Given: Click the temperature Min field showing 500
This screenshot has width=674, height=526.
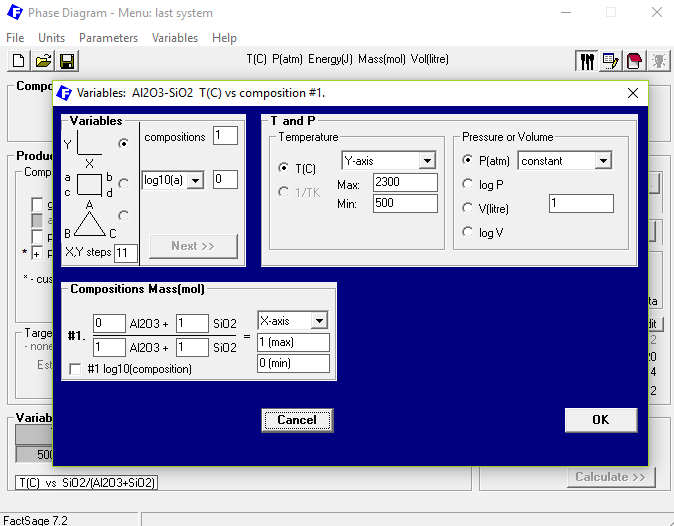Looking at the screenshot, I should tap(405, 203).
